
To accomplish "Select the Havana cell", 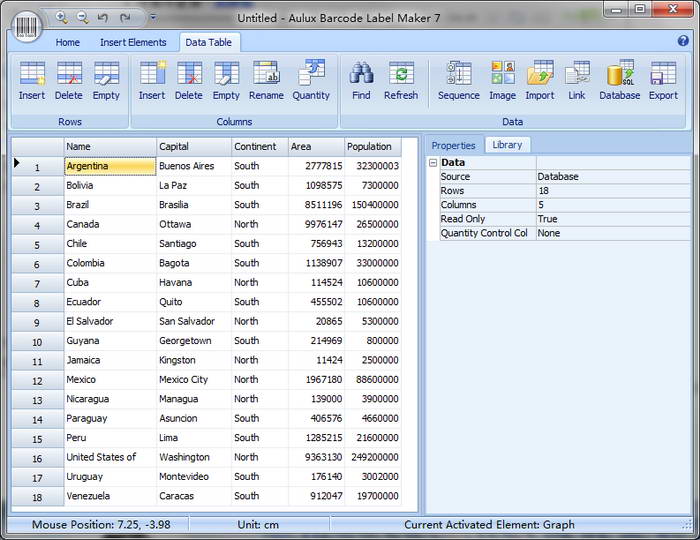I will tap(194, 282).
